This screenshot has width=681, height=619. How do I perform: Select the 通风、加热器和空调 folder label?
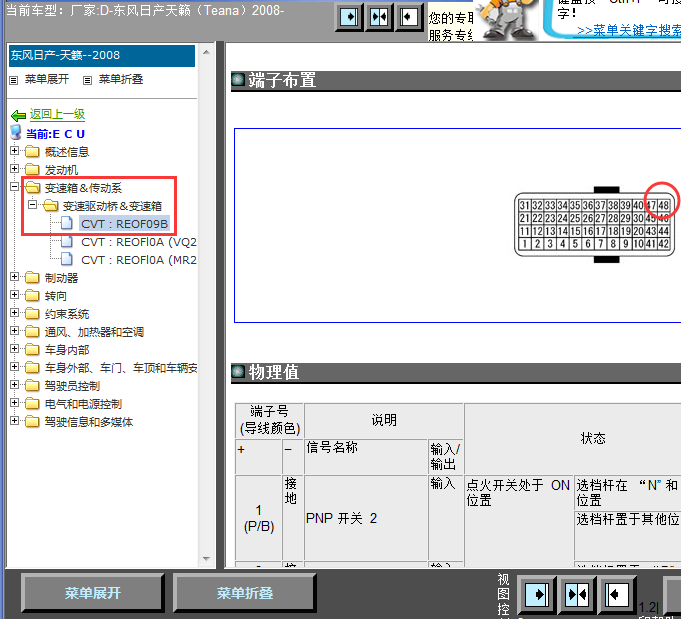[x=94, y=332]
